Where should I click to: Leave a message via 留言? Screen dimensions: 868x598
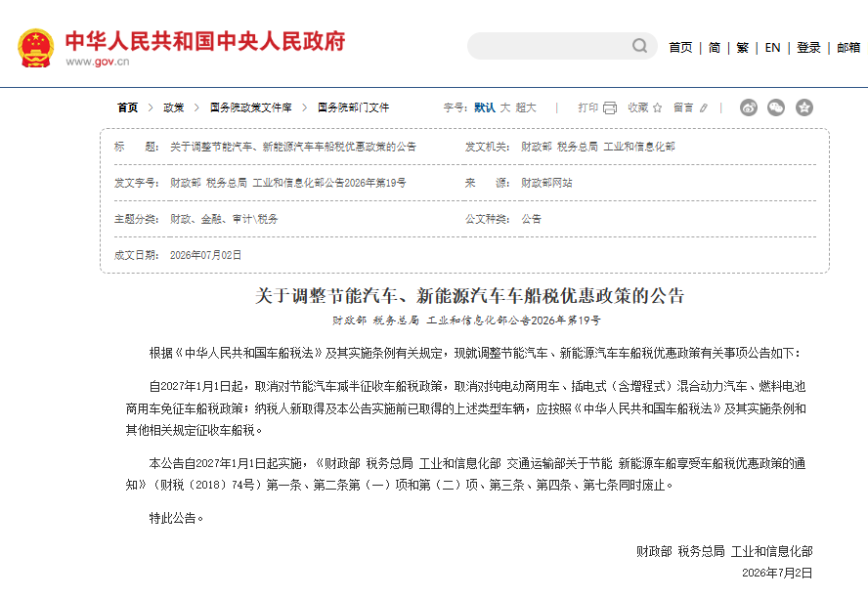coord(690,107)
